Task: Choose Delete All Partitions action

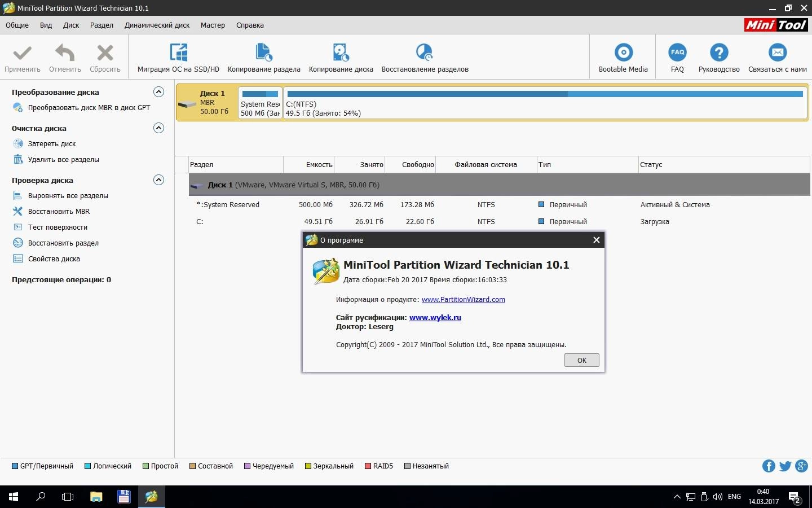Action: coord(64,159)
